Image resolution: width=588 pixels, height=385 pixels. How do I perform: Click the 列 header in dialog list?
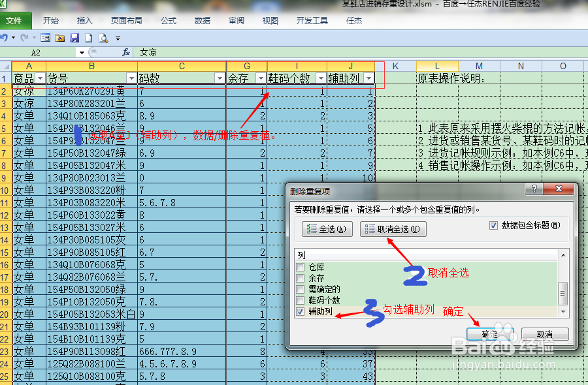click(427, 255)
